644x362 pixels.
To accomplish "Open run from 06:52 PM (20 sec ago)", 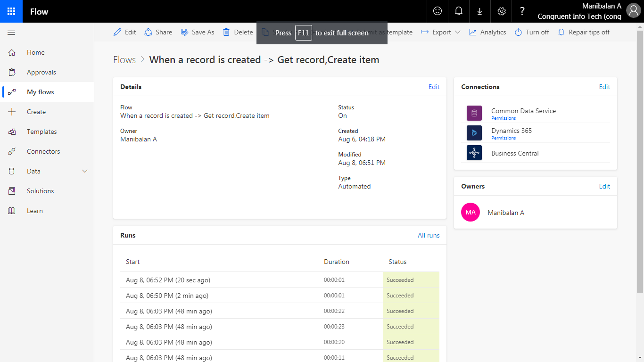I will 280,280.
